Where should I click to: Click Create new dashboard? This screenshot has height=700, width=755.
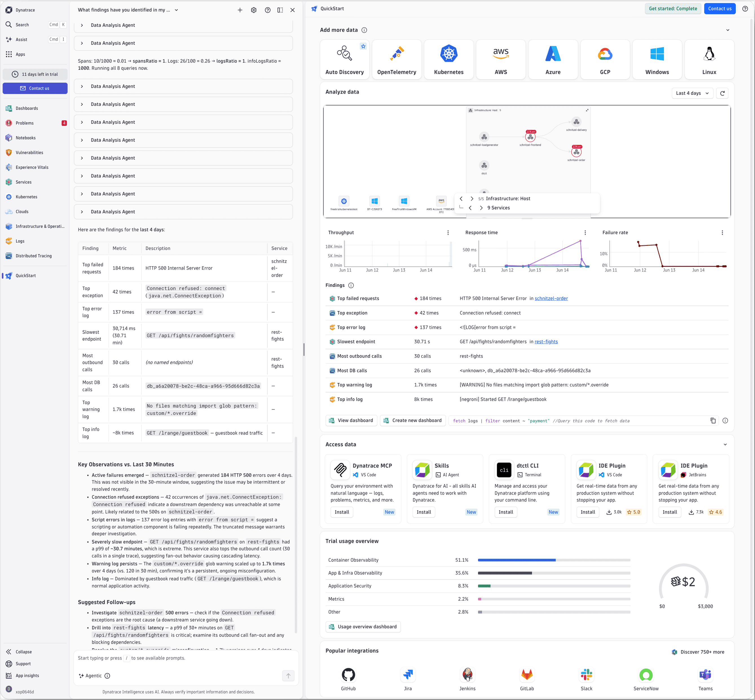click(413, 420)
